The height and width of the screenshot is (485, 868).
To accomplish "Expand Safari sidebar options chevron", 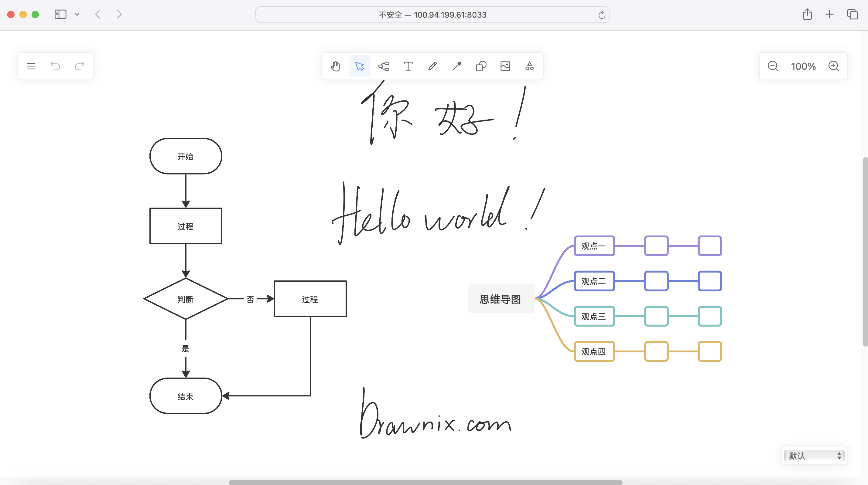I will pyautogui.click(x=77, y=15).
